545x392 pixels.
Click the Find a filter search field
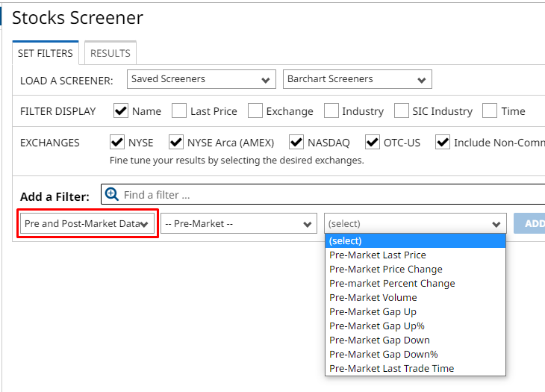click(x=328, y=195)
